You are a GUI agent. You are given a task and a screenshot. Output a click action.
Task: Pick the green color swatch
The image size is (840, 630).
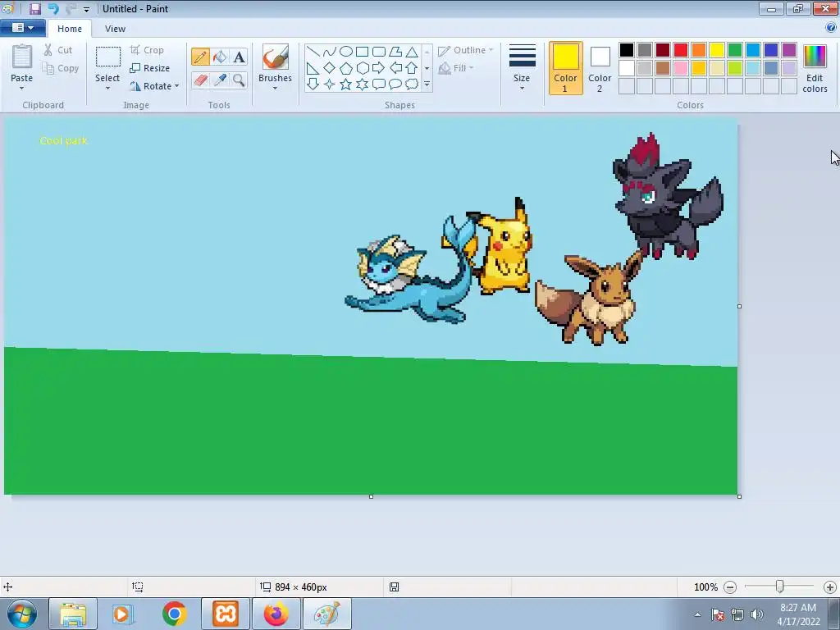click(734, 50)
